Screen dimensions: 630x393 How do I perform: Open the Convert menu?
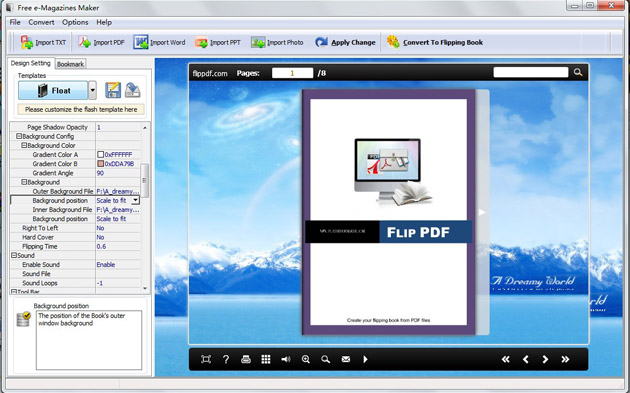tap(41, 22)
